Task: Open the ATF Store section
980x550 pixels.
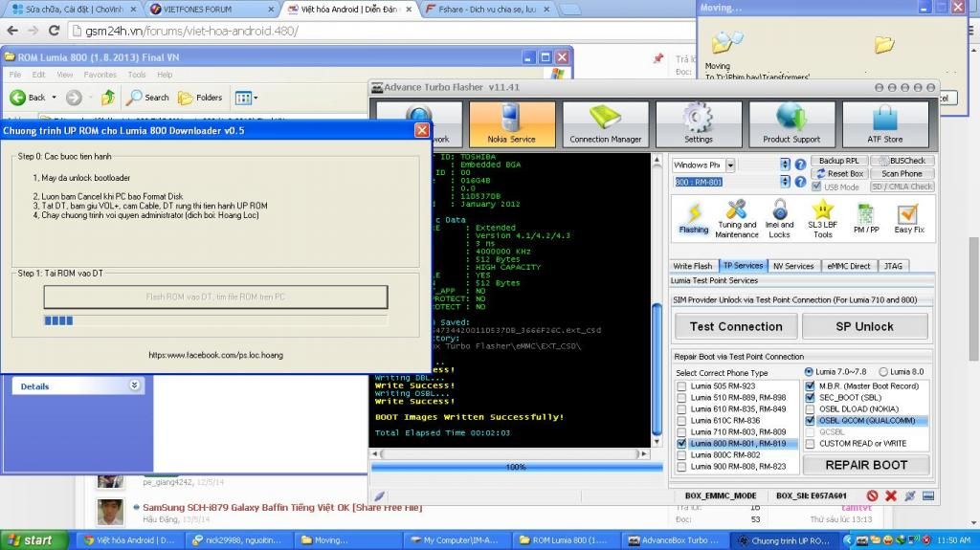Action: (x=884, y=124)
